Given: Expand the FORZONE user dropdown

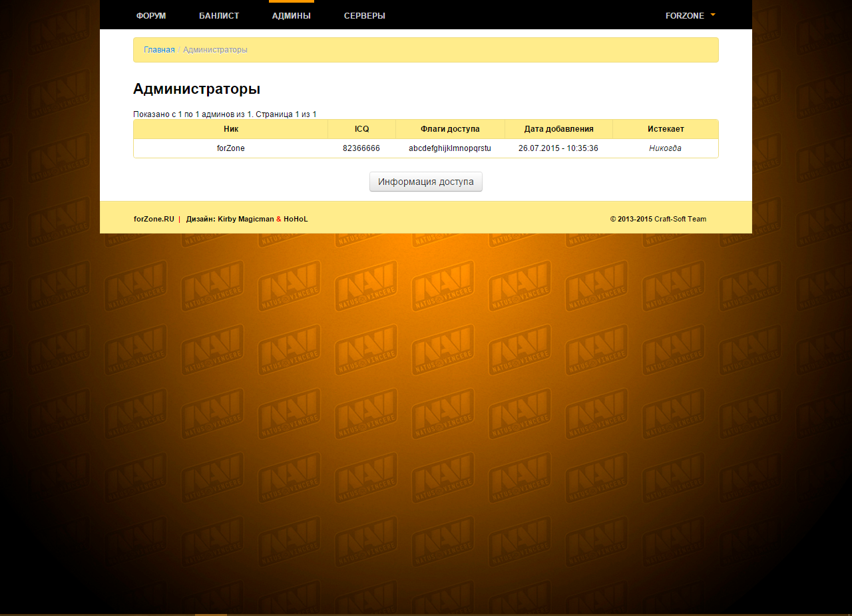Looking at the screenshot, I should tap(690, 15).
